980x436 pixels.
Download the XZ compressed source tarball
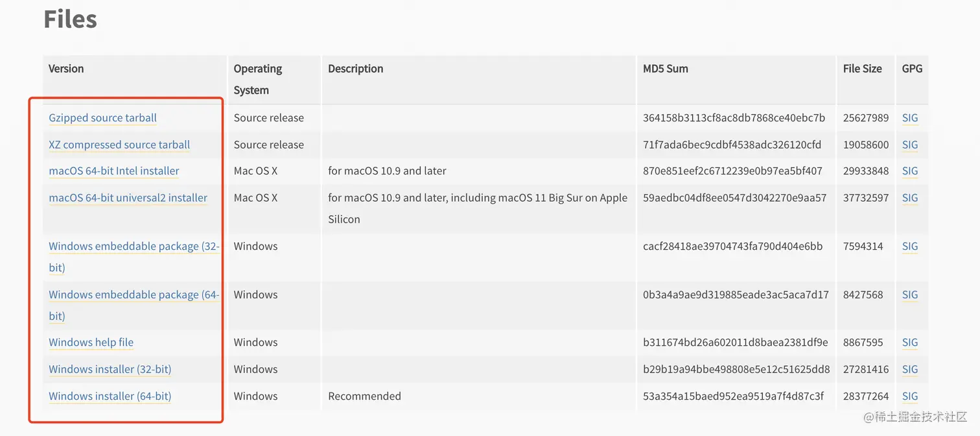coord(119,145)
